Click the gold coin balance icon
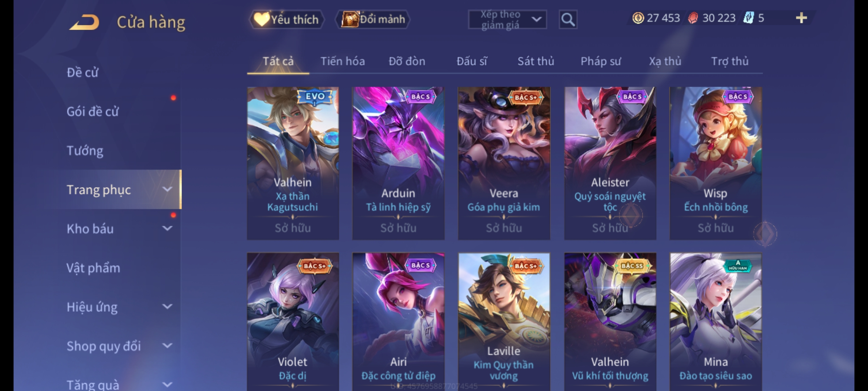This screenshot has width=868, height=391. point(638,18)
